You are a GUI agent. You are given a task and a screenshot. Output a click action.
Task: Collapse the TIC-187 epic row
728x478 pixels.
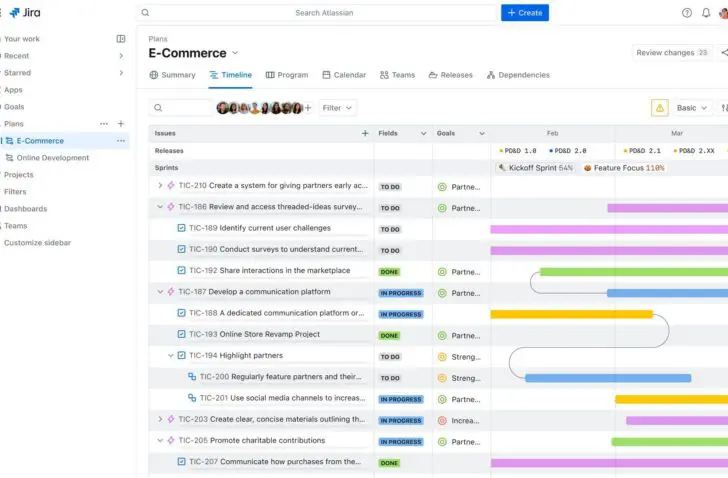tap(160, 291)
